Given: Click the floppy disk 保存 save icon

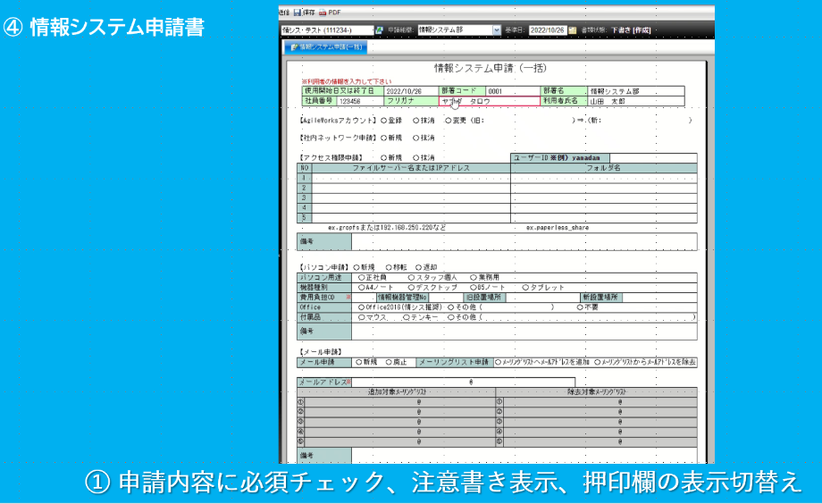Looking at the screenshot, I should pos(298,12).
